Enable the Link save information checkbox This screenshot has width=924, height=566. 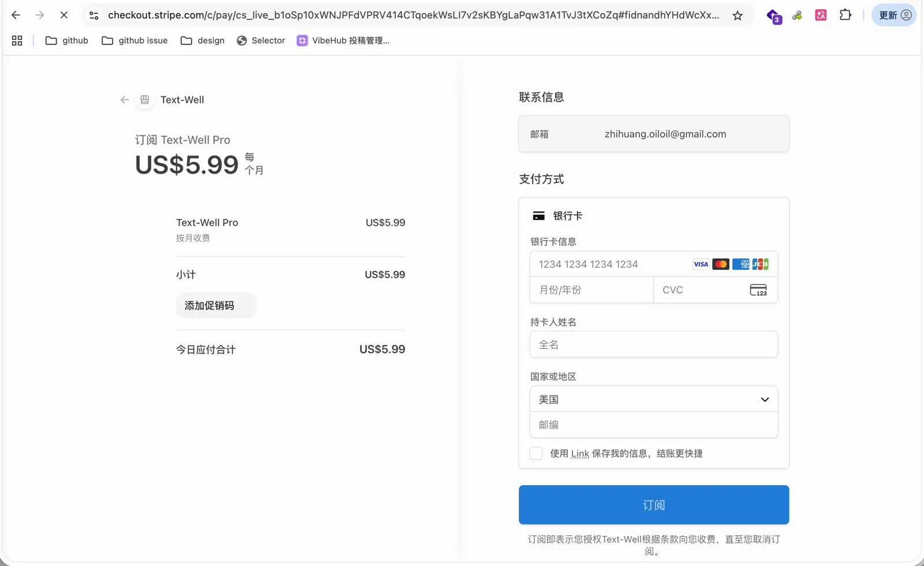[536, 453]
